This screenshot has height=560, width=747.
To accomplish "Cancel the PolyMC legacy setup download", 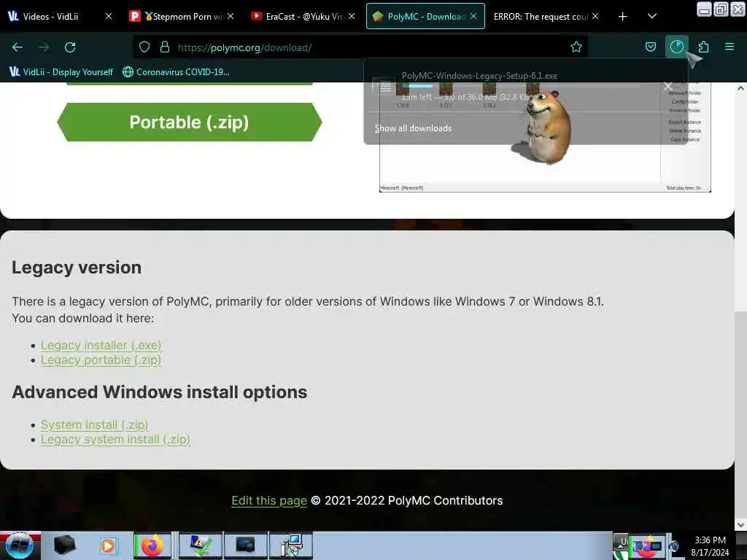I will (x=668, y=86).
